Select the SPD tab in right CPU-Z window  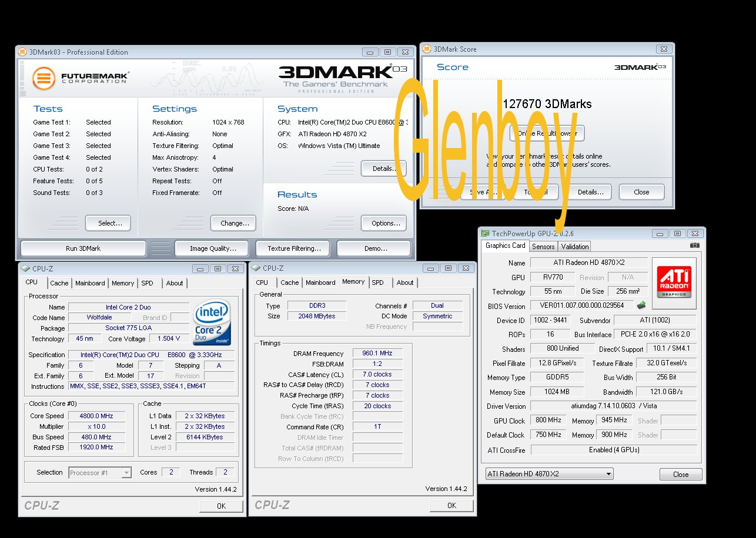(378, 283)
